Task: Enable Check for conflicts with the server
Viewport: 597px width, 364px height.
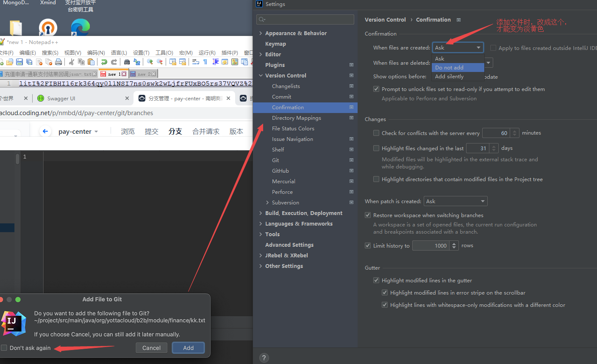Action: 376,133
